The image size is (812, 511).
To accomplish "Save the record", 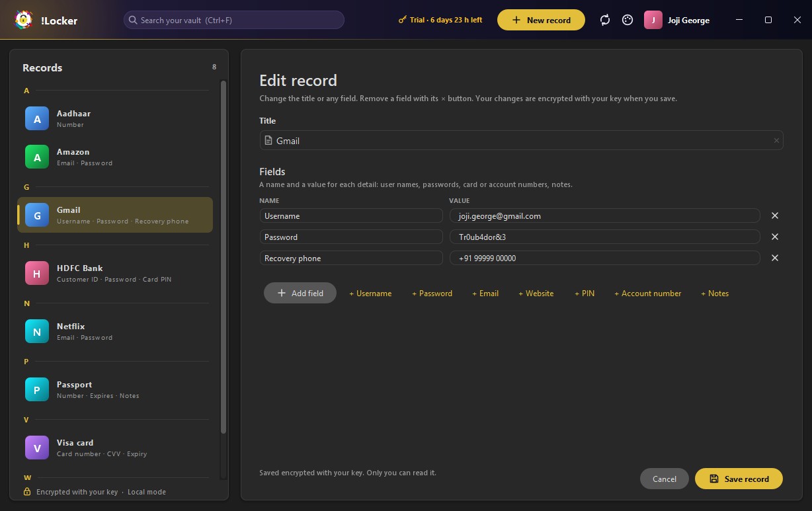I will coord(739,479).
